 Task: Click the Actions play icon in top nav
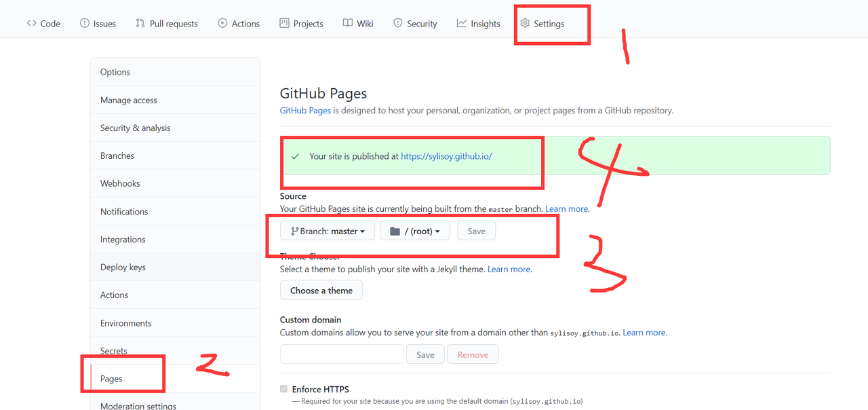pos(222,23)
